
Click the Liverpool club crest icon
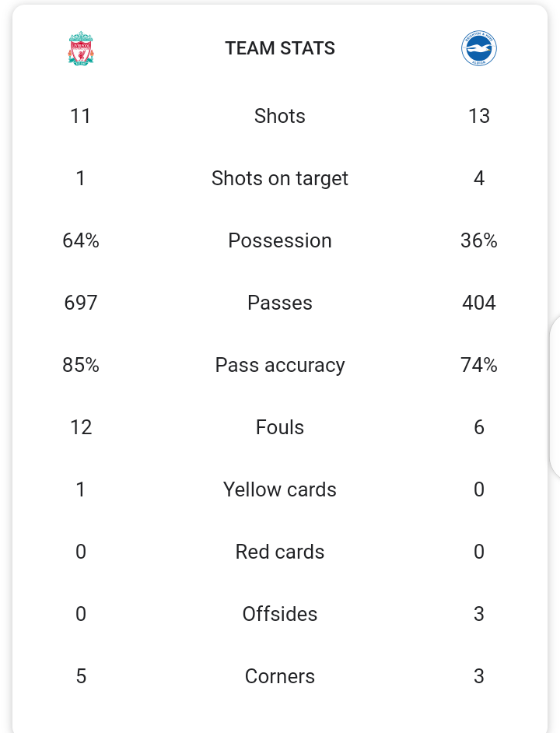point(81,48)
